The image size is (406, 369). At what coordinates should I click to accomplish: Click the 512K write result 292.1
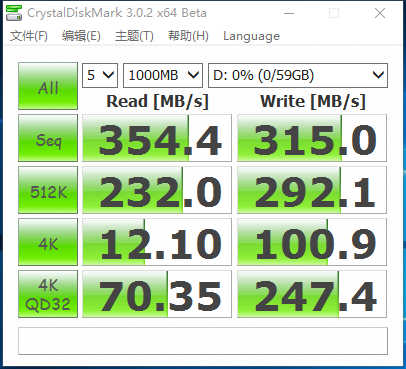[312, 190]
